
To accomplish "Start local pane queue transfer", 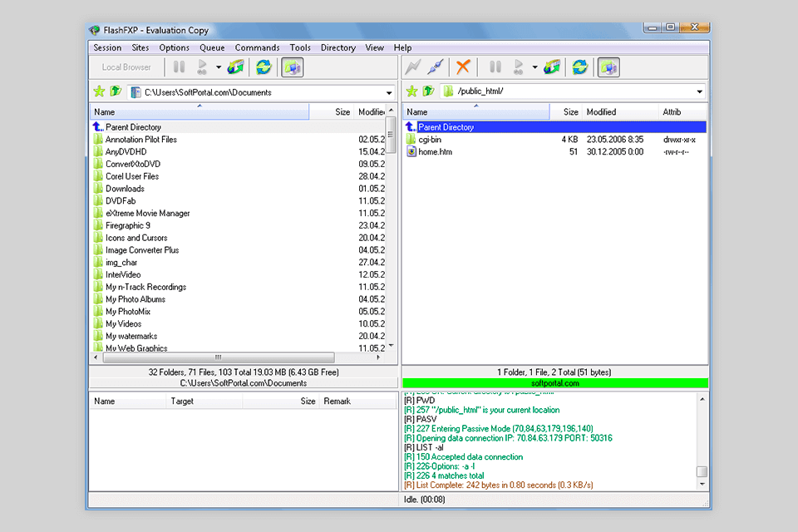I will click(x=203, y=67).
